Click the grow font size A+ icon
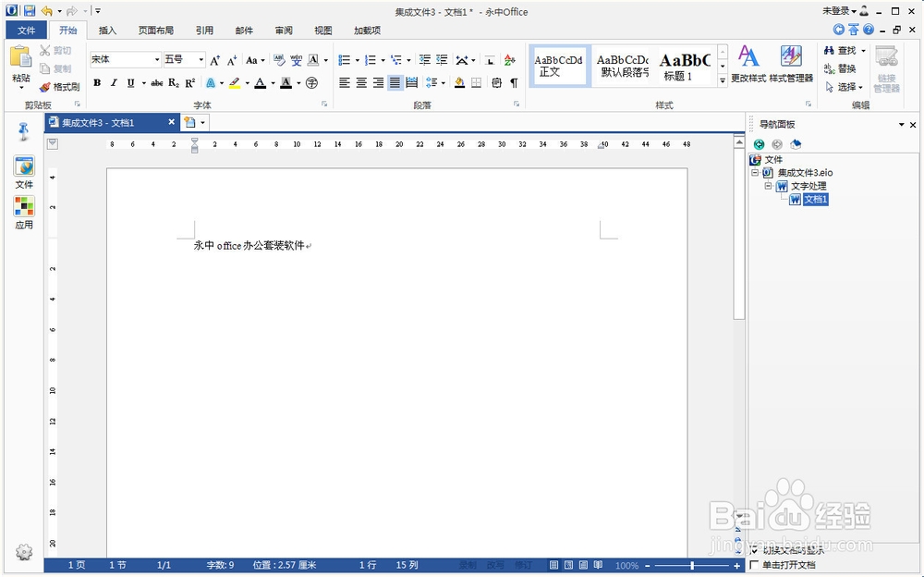 coord(215,59)
